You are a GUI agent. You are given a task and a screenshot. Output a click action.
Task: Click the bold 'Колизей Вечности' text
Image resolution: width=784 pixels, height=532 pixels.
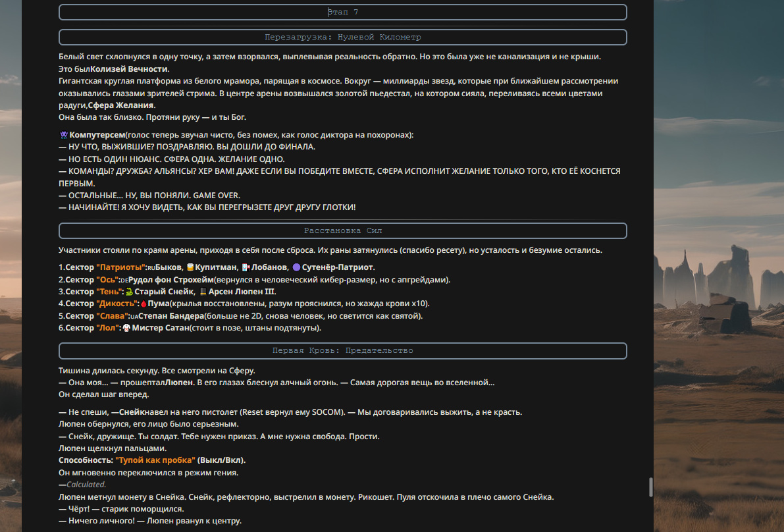point(128,69)
